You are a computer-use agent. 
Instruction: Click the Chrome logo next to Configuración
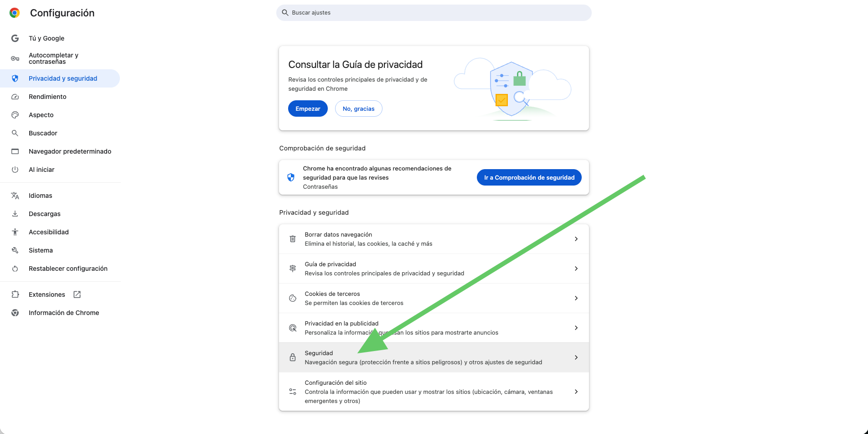pos(15,13)
